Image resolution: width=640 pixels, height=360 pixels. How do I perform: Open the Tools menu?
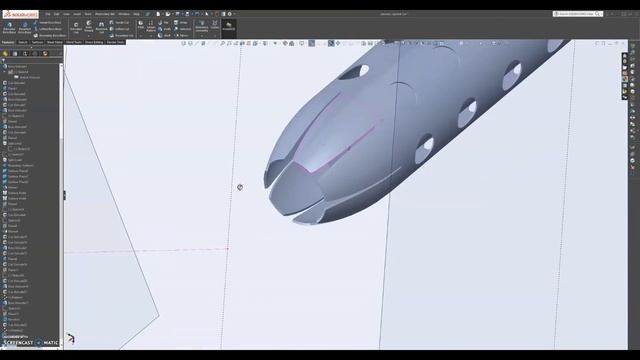tap(88, 14)
